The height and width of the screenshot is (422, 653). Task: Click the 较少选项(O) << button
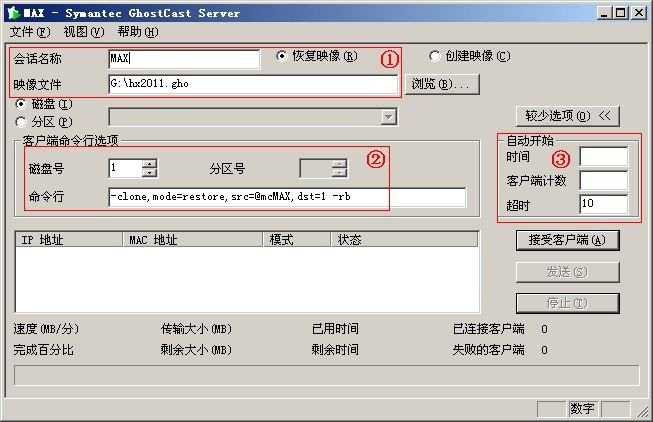coord(568,116)
